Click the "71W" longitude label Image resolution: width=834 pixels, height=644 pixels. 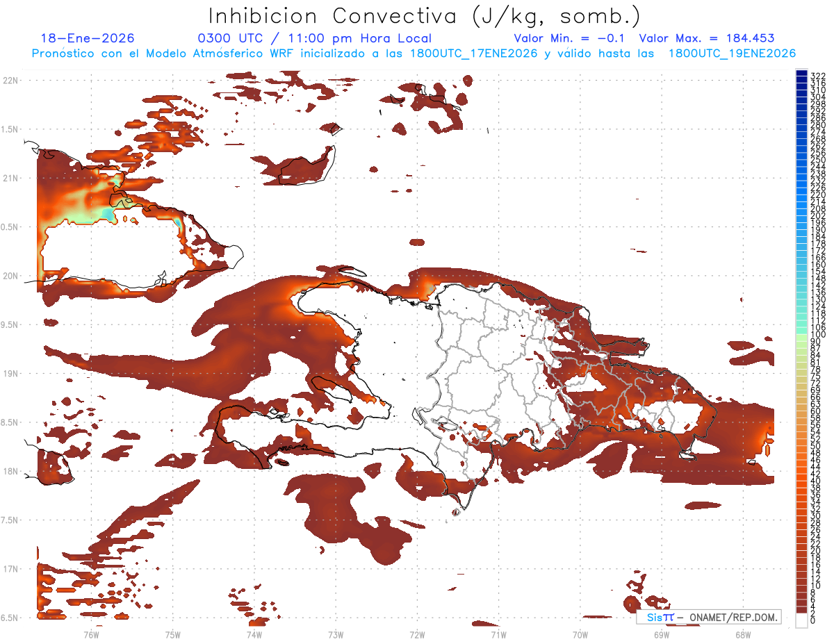(x=498, y=634)
